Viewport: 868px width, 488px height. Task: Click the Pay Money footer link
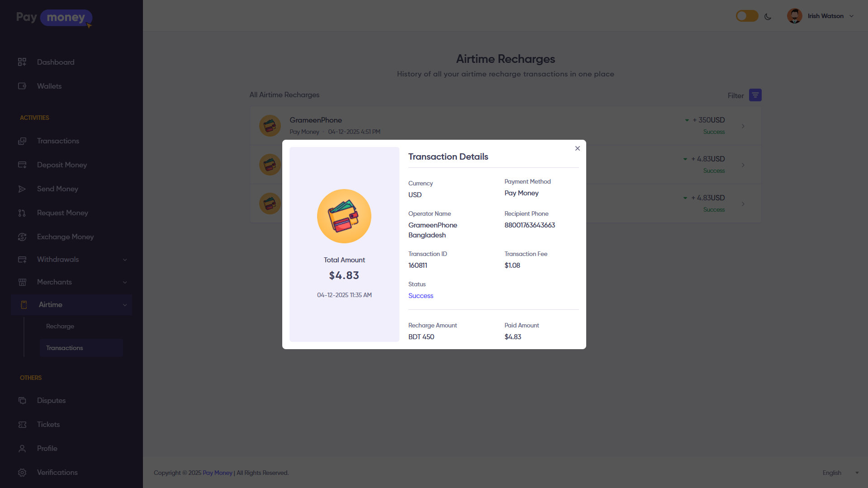pyautogui.click(x=217, y=473)
